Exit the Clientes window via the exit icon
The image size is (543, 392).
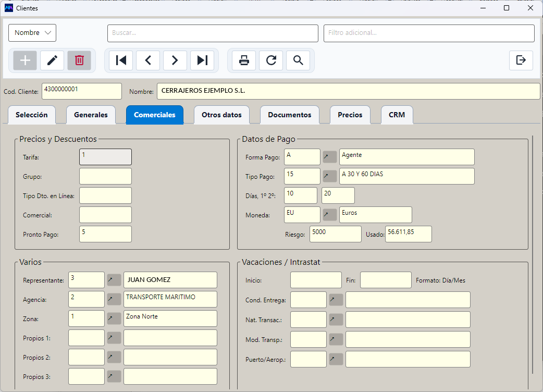(521, 60)
